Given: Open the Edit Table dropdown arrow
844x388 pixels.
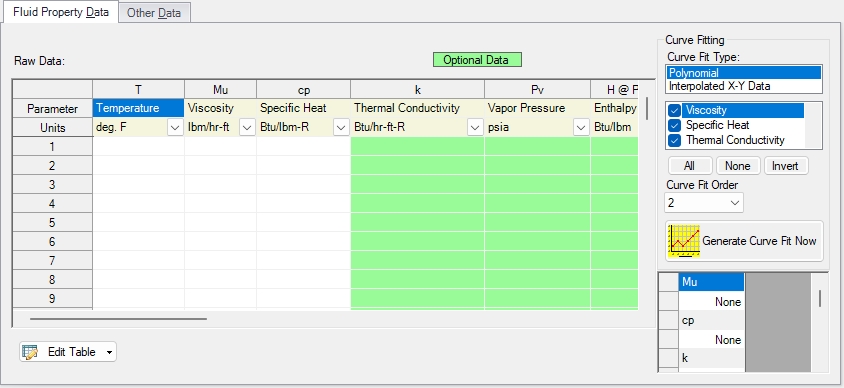Looking at the screenshot, I should tap(109, 352).
